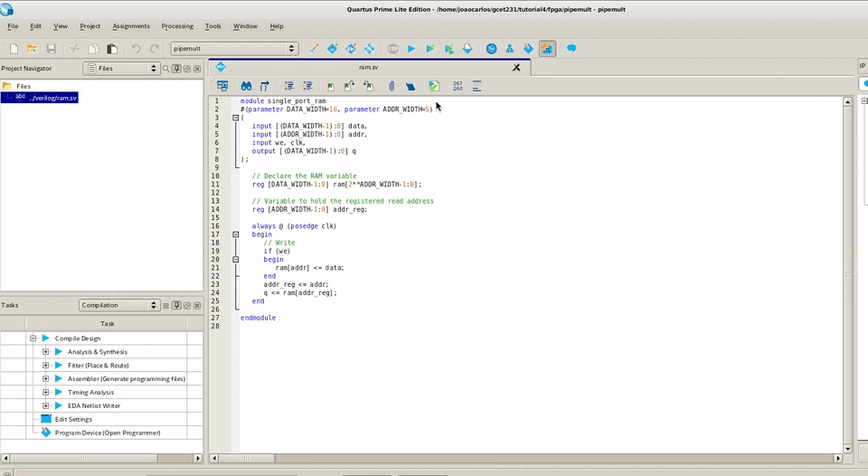Image resolution: width=868 pixels, height=476 pixels.
Task: Click the binoculars Find icon
Action: point(246,86)
